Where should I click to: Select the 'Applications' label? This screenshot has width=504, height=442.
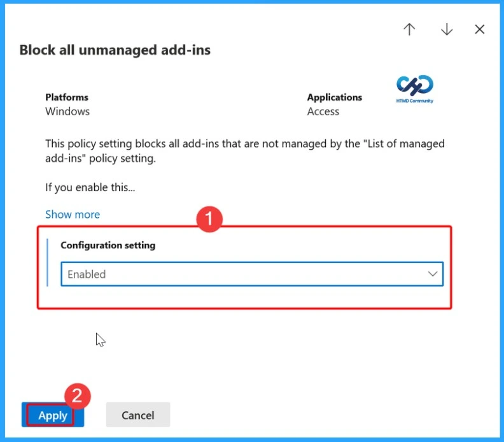click(x=334, y=97)
